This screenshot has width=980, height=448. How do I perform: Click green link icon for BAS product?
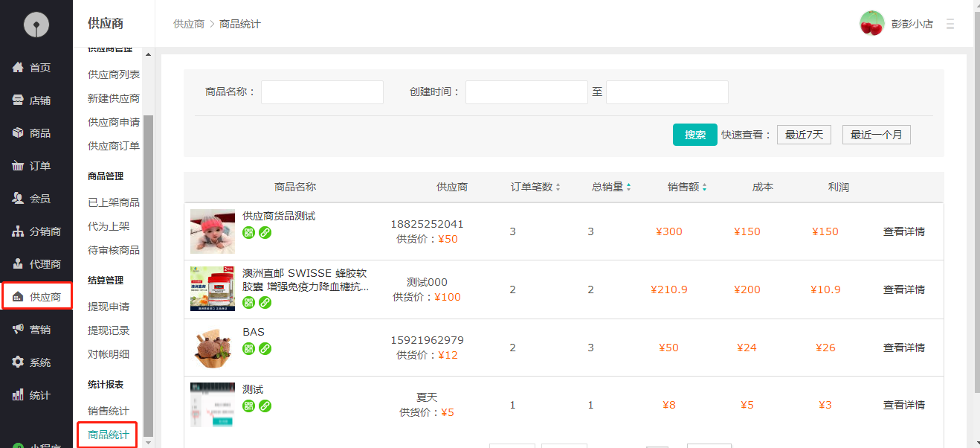tap(265, 348)
